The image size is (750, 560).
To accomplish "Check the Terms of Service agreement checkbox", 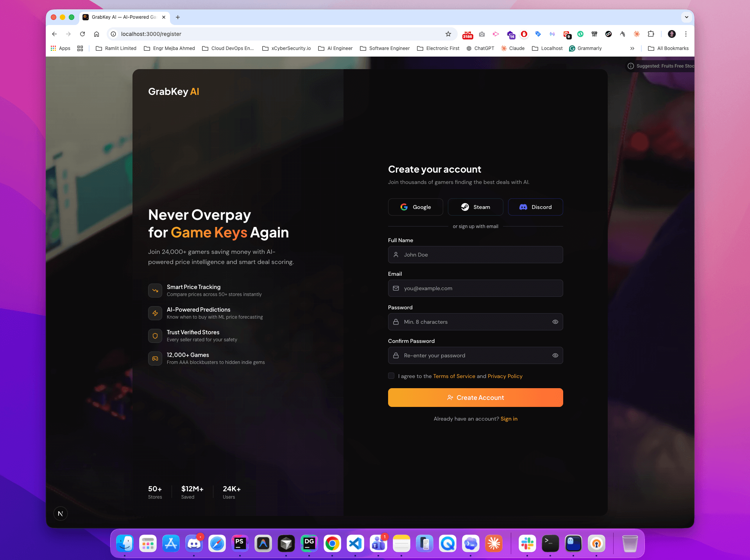I will pyautogui.click(x=391, y=376).
